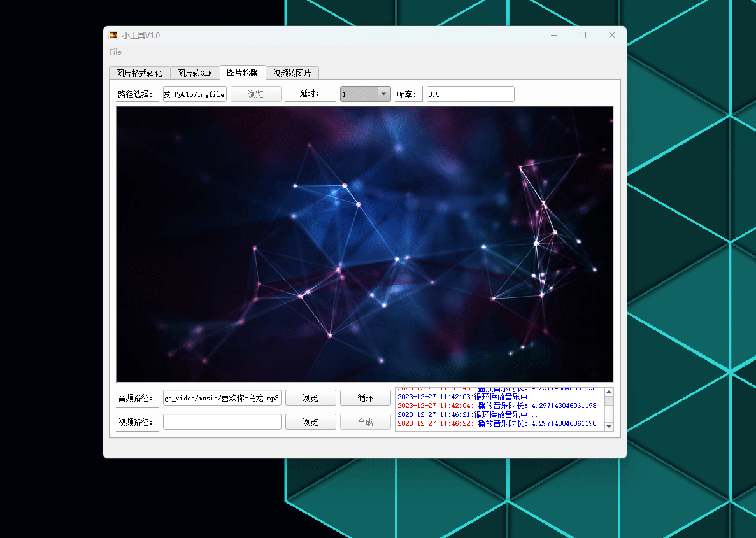
Task: Switch to the 图片转GIF tab
Action: (x=194, y=73)
